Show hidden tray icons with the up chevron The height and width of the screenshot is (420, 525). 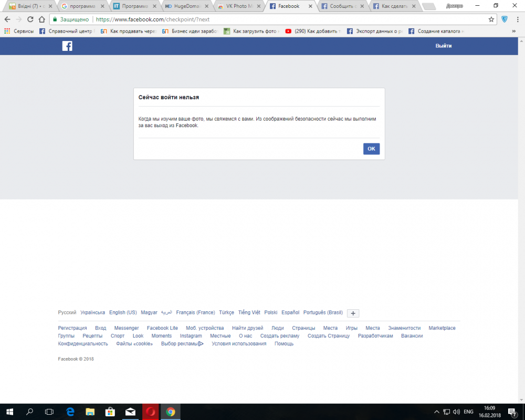tap(437, 412)
